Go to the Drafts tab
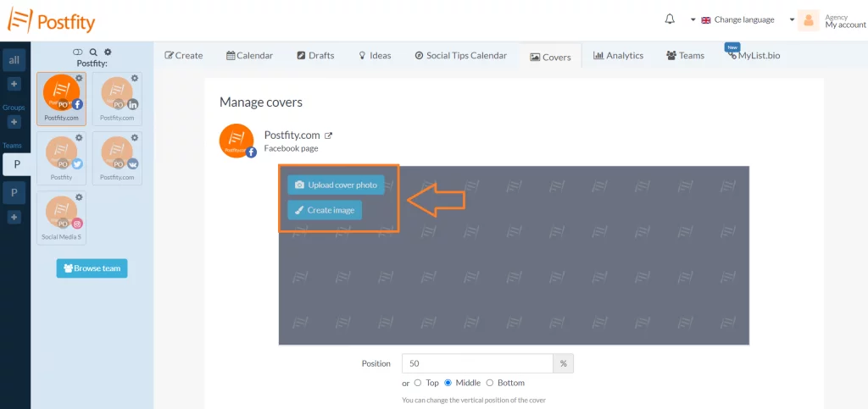This screenshot has height=409, width=868. (315, 55)
